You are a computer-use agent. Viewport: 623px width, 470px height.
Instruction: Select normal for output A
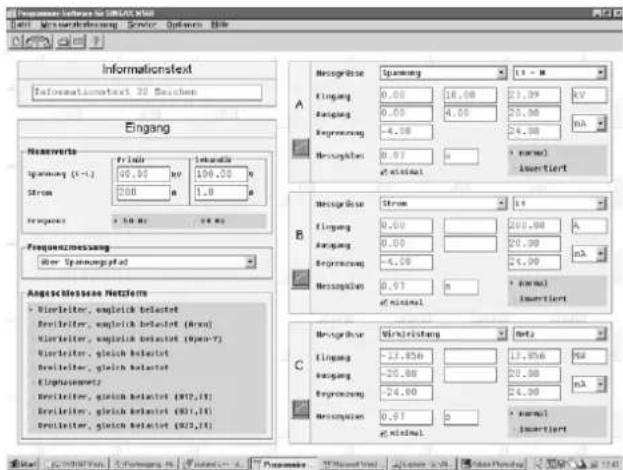coord(529,153)
